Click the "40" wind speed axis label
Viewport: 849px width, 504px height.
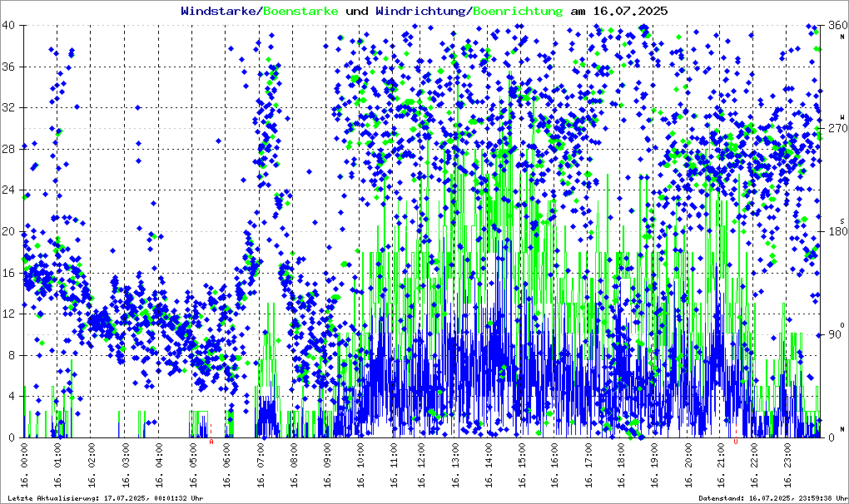8,26
